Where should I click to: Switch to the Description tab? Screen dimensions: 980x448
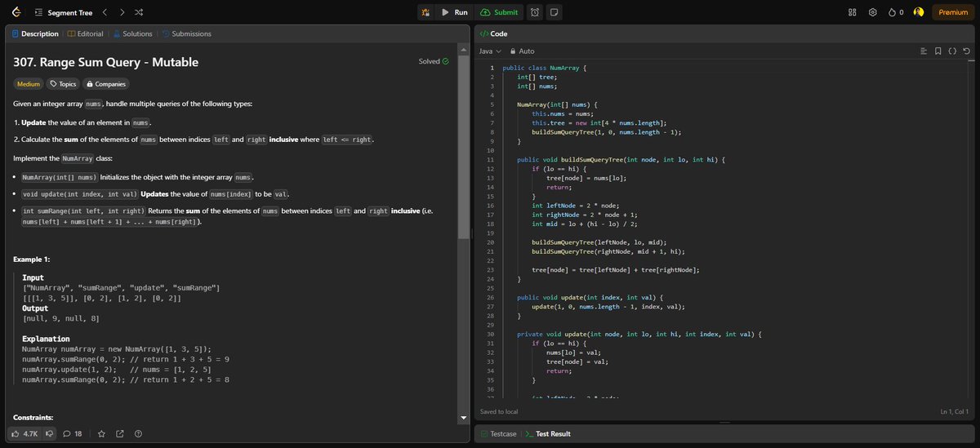click(x=35, y=33)
